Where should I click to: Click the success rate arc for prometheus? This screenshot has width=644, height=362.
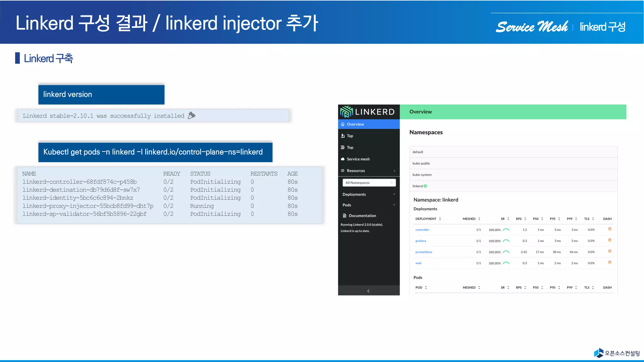[x=506, y=252]
